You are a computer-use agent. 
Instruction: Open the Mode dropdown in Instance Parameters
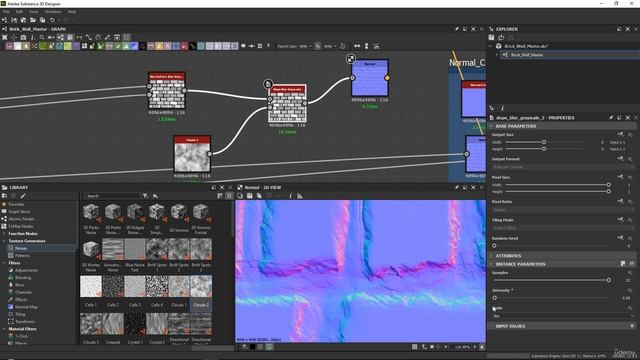coord(563,316)
